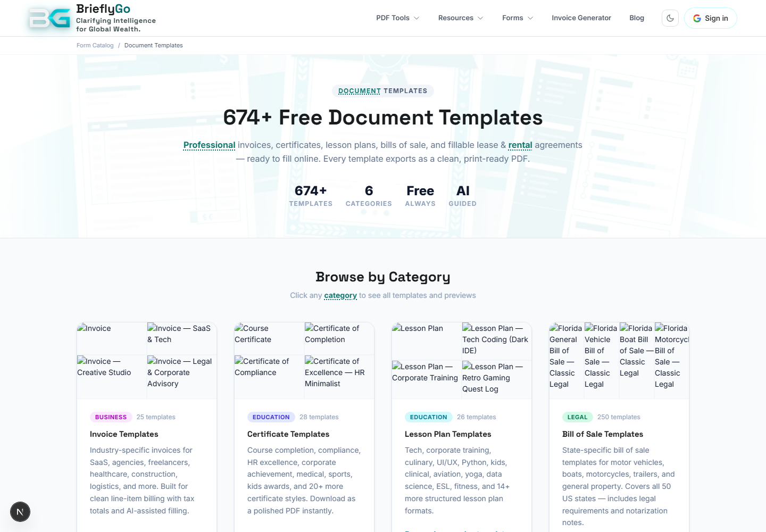
Task: Click the 674+ TEMPLATES stat
Action: [311, 195]
